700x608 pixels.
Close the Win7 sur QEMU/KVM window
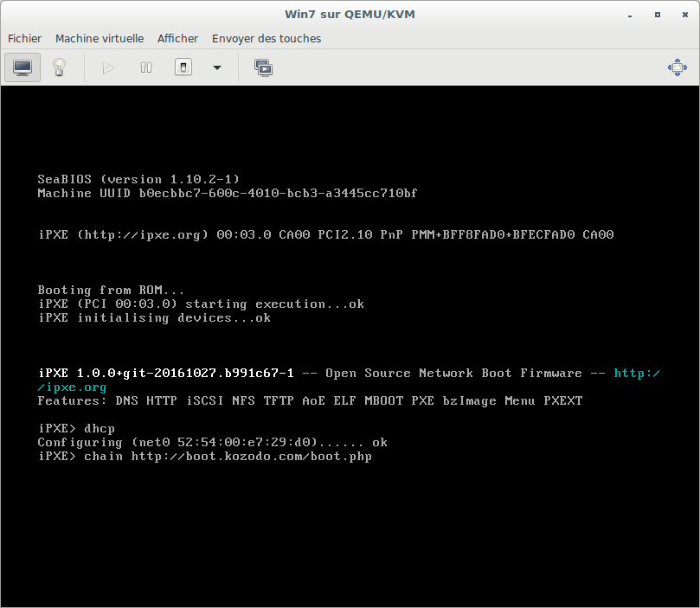point(683,14)
